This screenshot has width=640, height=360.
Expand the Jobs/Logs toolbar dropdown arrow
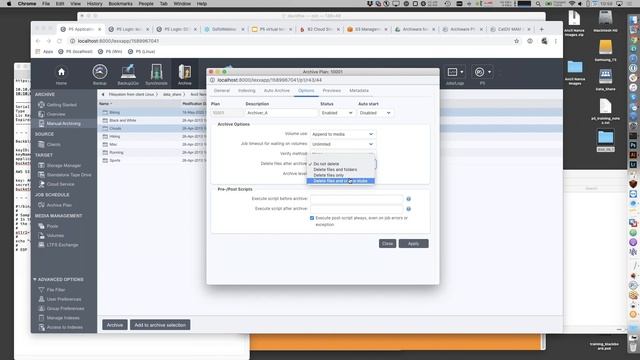(x=462, y=72)
